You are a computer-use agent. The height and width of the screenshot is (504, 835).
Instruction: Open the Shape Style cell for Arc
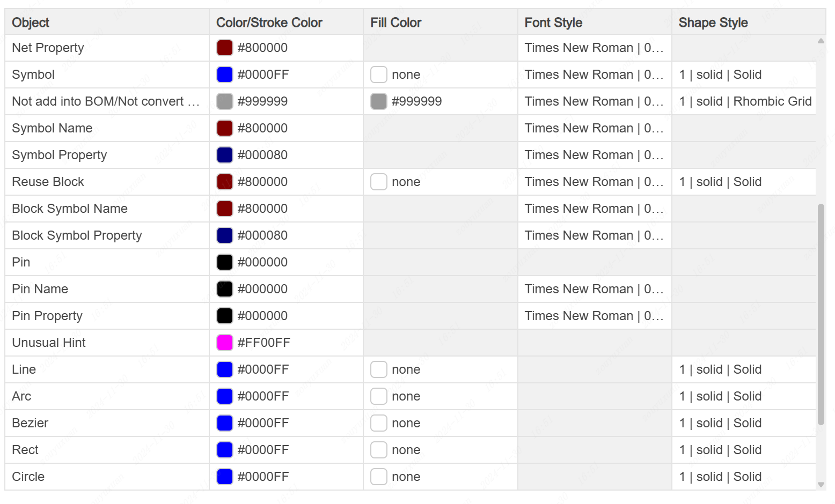(743, 396)
